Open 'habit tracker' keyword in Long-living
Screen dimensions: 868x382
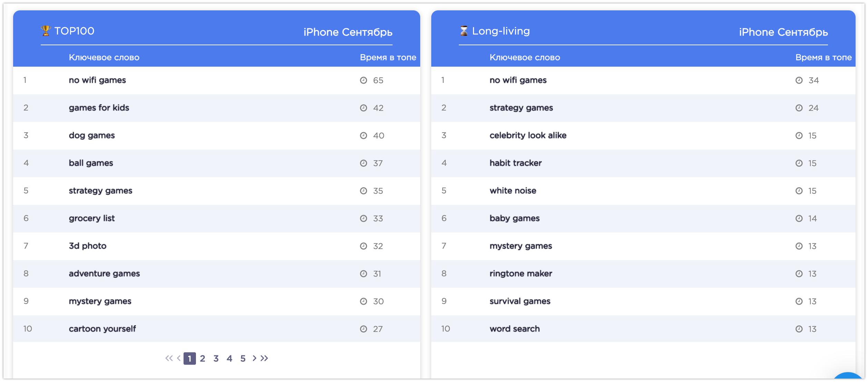(x=515, y=163)
